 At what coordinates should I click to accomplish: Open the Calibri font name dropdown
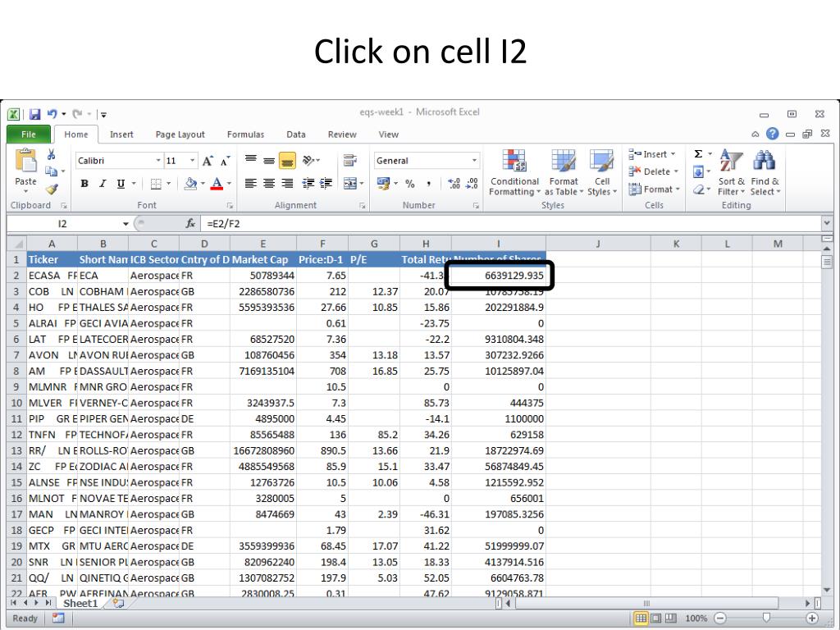(x=158, y=161)
